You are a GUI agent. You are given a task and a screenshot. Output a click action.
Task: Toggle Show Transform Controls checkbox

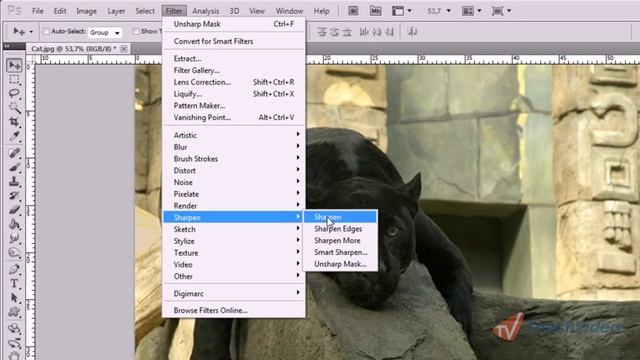tap(136, 31)
